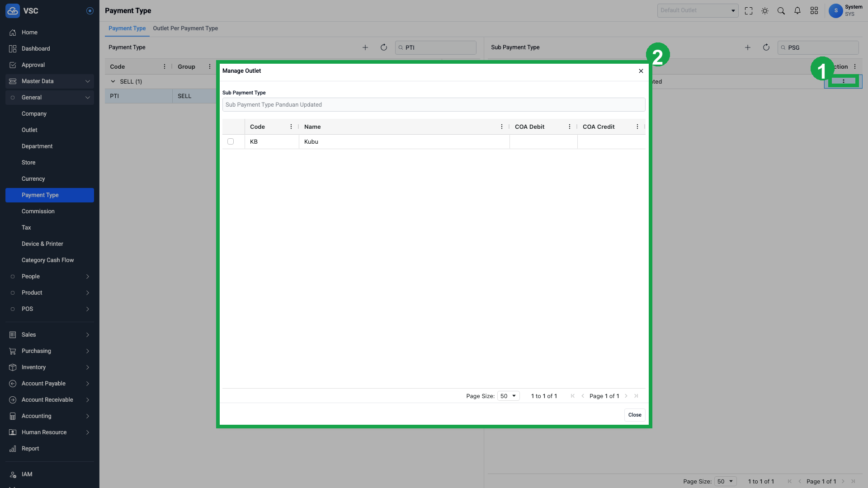Open the Name column menu in dialog

tap(502, 127)
